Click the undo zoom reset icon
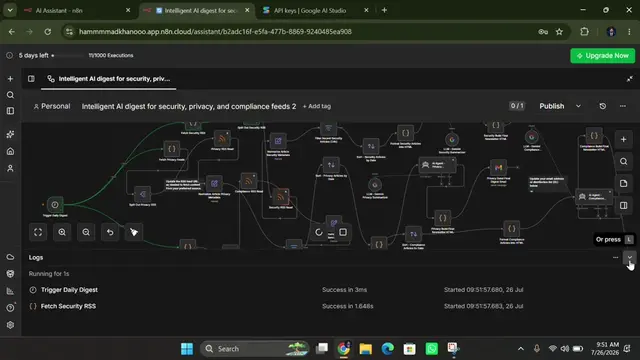 coord(110,232)
